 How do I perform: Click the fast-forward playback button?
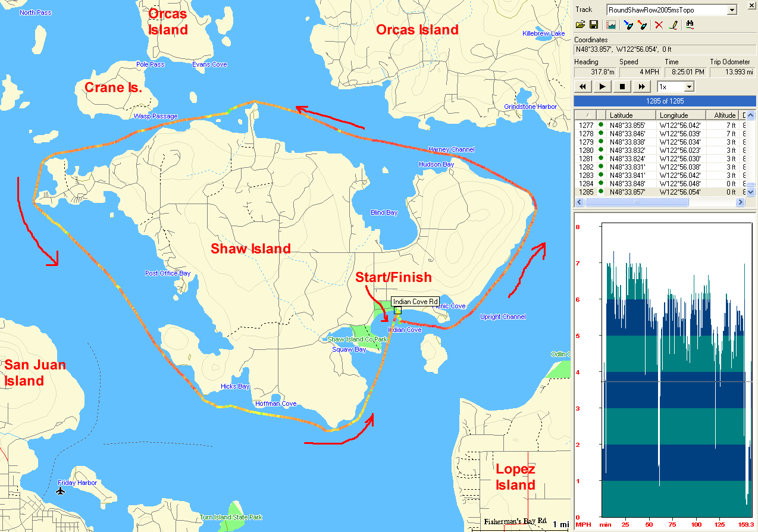click(x=641, y=87)
